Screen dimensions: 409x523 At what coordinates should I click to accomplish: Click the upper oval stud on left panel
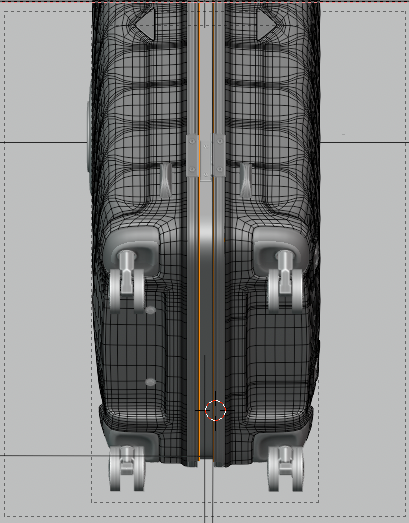tap(150, 311)
